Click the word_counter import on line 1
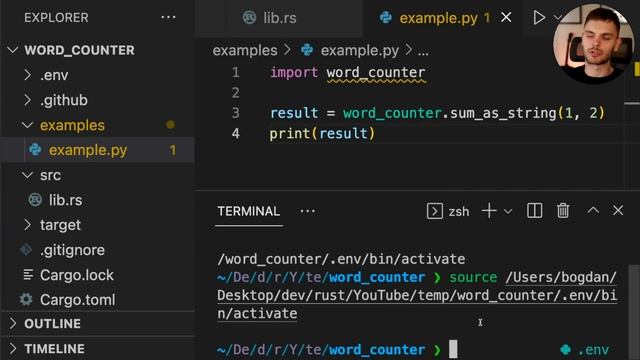The image size is (640, 360). click(x=376, y=73)
